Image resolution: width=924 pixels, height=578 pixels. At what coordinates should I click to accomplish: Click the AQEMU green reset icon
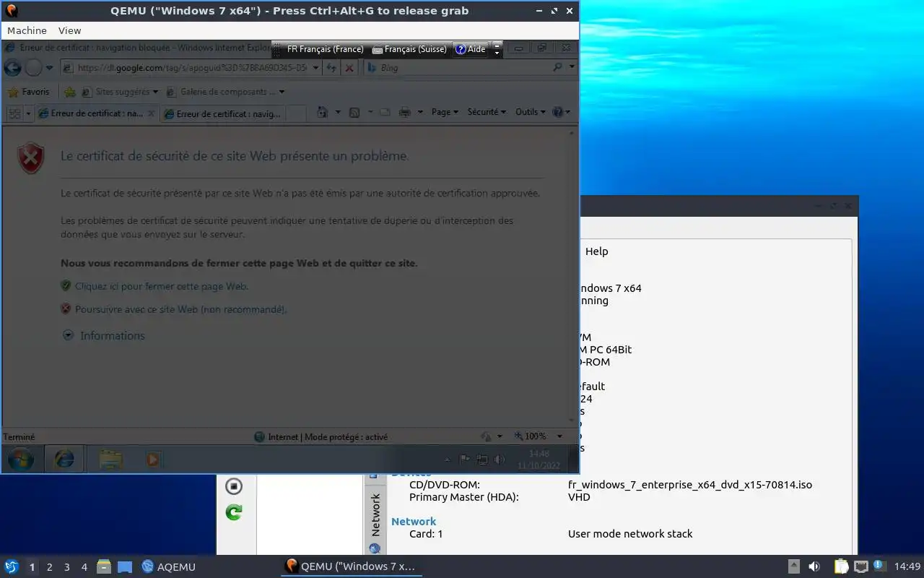tap(233, 512)
